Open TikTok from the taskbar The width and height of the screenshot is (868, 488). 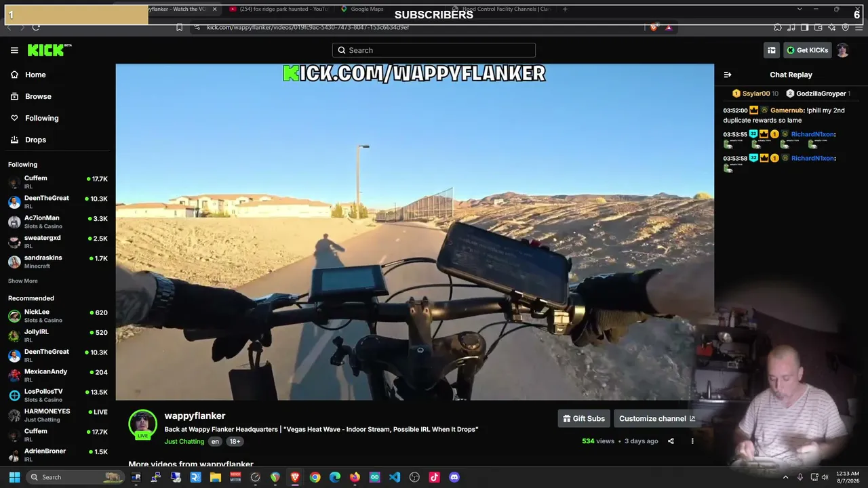coord(434,477)
